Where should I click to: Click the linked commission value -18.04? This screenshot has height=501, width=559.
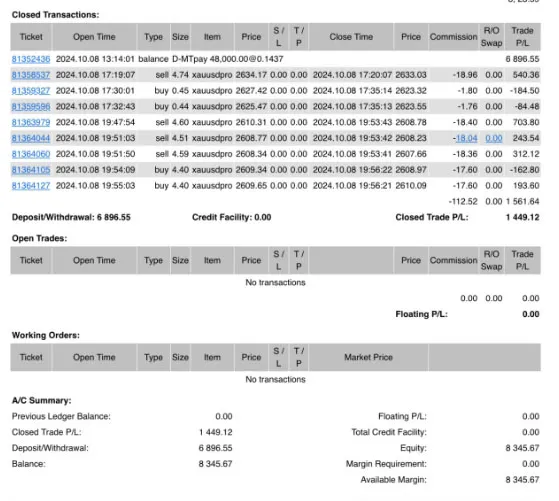point(465,138)
